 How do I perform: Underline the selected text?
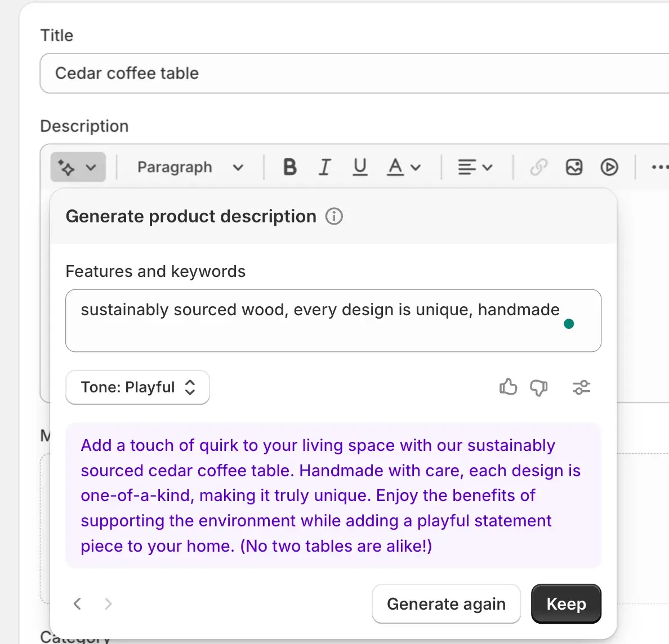pos(360,167)
